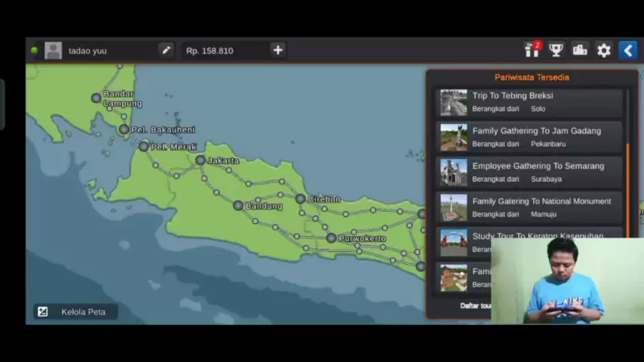Open the trophy achievements icon
The width and height of the screenshot is (644, 362).
click(x=556, y=51)
